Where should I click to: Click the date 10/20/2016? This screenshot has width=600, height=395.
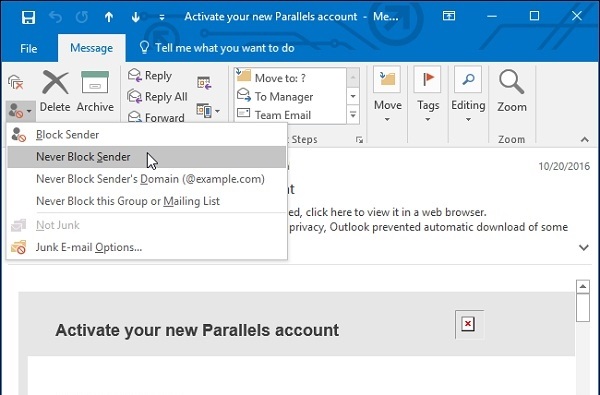(x=564, y=166)
